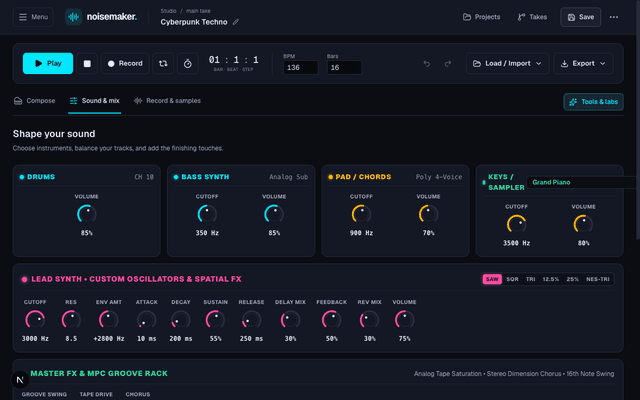The image size is (640, 400).
Task: Click the Studio breadcrumb link
Action: (x=168, y=11)
